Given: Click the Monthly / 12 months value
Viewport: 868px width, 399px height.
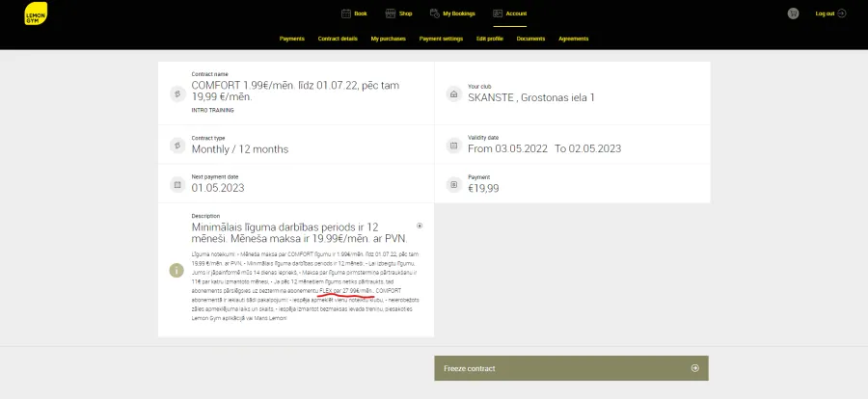Looking at the screenshot, I should [x=240, y=149].
